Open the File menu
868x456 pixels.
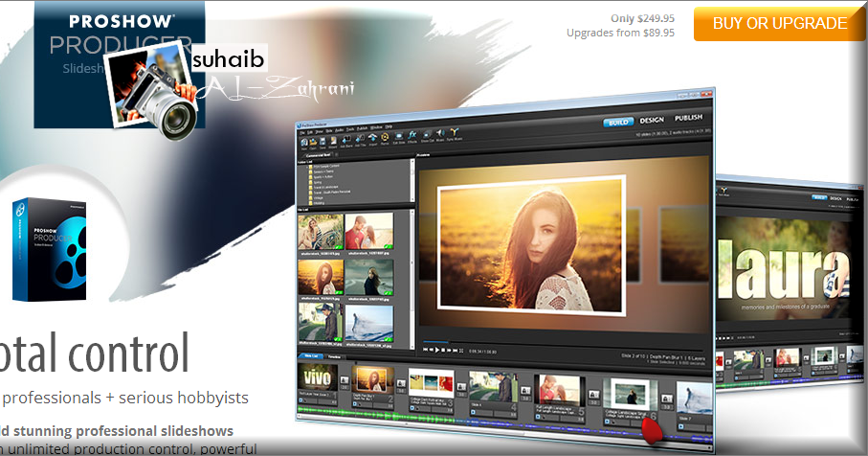pyautogui.click(x=302, y=133)
